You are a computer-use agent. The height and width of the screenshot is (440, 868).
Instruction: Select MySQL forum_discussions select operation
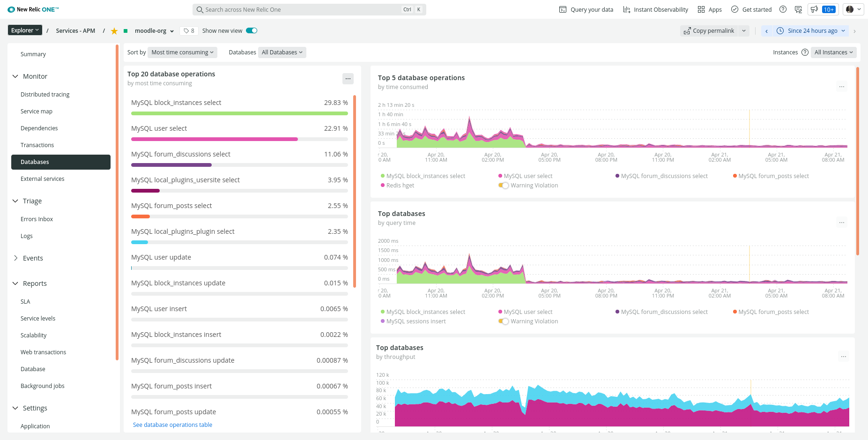[x=239, y=158]
